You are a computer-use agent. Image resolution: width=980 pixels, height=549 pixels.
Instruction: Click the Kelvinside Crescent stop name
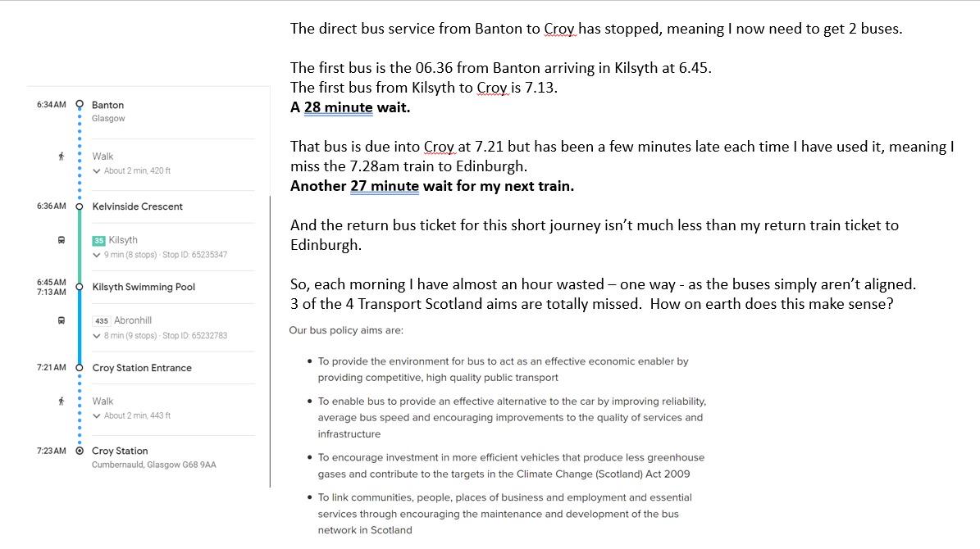pyautogui.click(x=138, y=206)
